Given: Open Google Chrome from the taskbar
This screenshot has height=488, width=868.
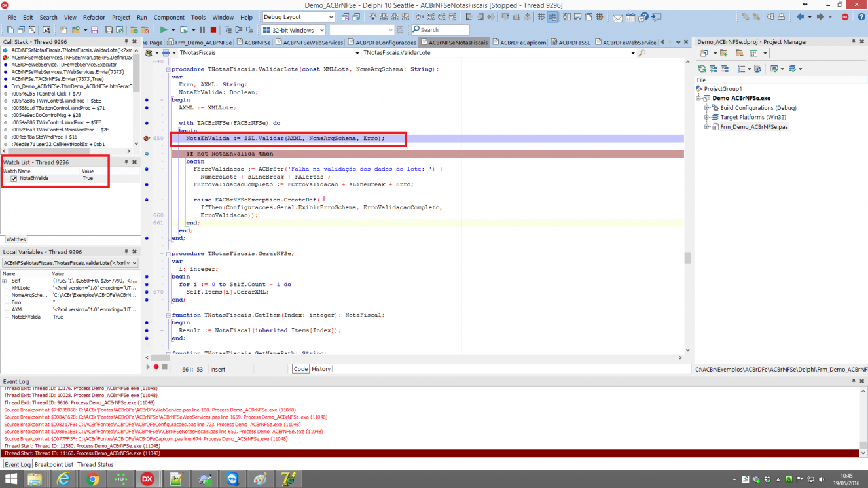Looking at the screenshot, I should [x=92, y=479].
